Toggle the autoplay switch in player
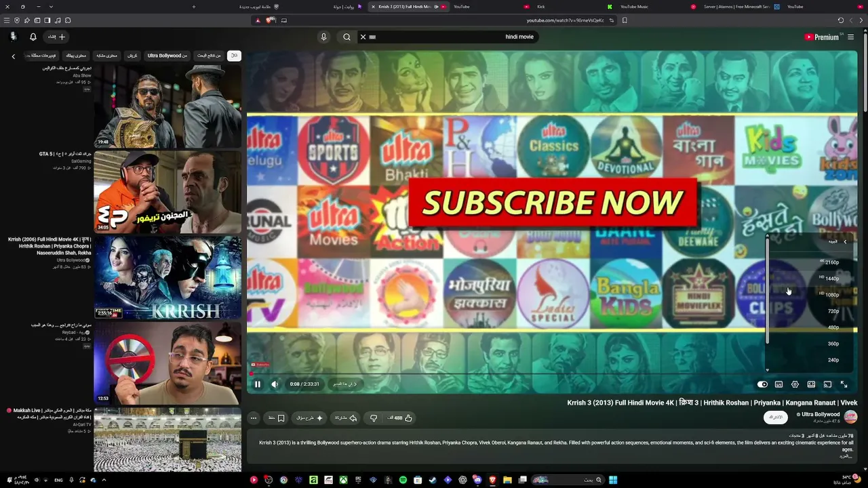 click(x=762, y=384)
